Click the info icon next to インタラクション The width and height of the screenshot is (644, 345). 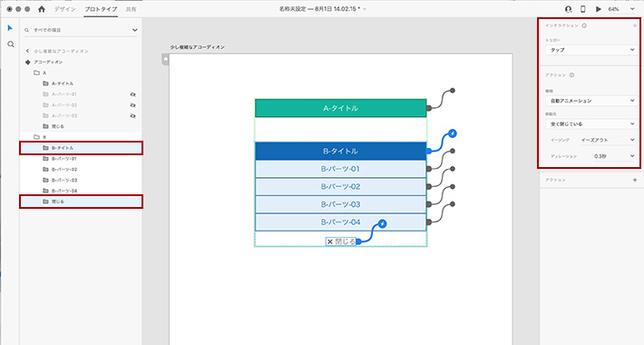point(584,25)
